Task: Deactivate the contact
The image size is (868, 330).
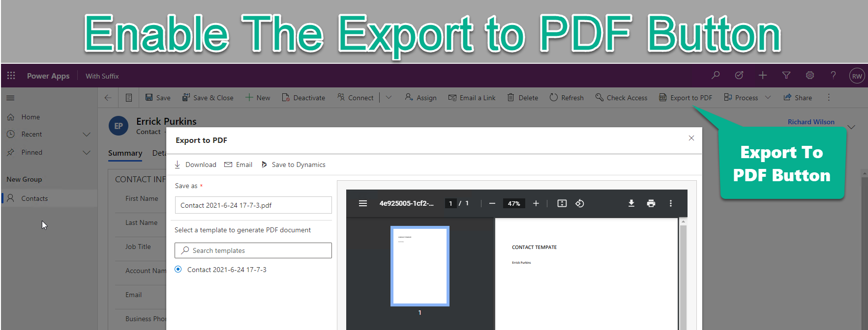Action: tap(303, 98)
